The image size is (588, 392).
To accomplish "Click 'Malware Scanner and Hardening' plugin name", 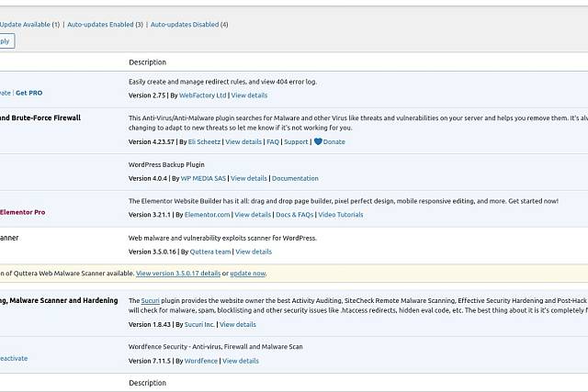I will 59,300.
